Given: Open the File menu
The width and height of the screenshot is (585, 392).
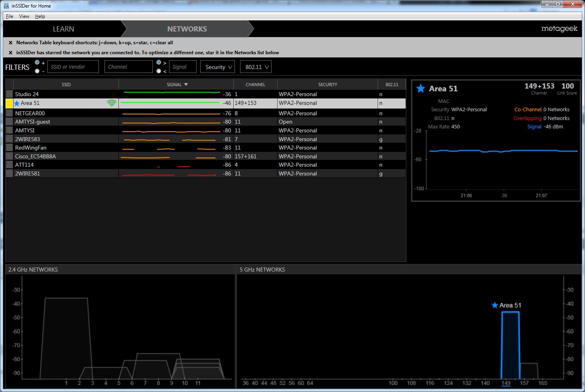Looking at the screenshot, I should pyautogui.click(x=10, y=16).
